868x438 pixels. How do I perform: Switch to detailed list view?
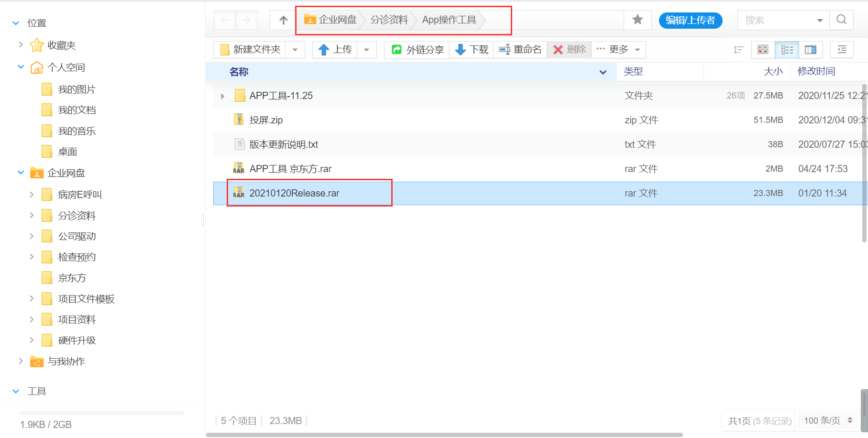click(787, 50)
